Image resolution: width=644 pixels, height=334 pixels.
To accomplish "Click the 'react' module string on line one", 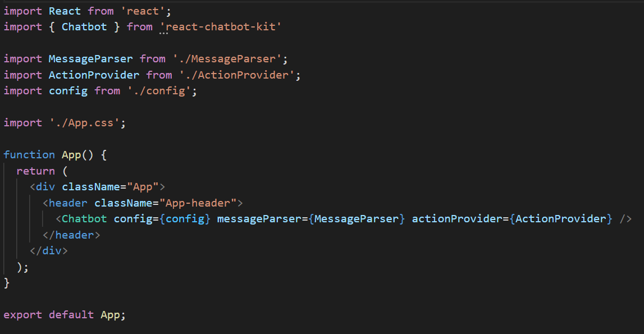I will click(x=143, y=11).
